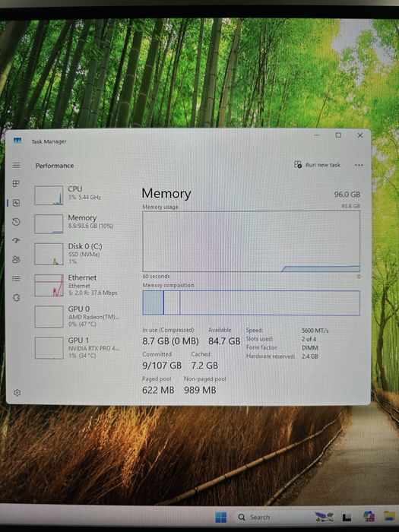This screenshot has height=532, width=399.
Task: Open the Services page icon
Action: 17,298
